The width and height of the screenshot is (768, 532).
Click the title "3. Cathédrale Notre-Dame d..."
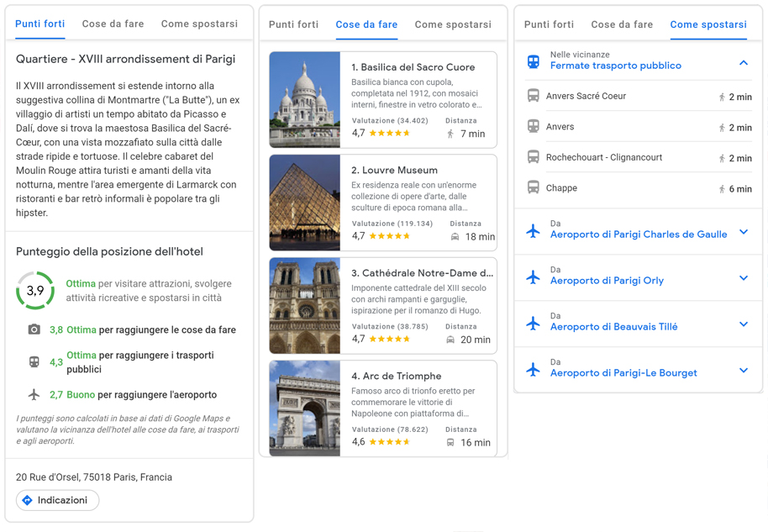(422, 273)
